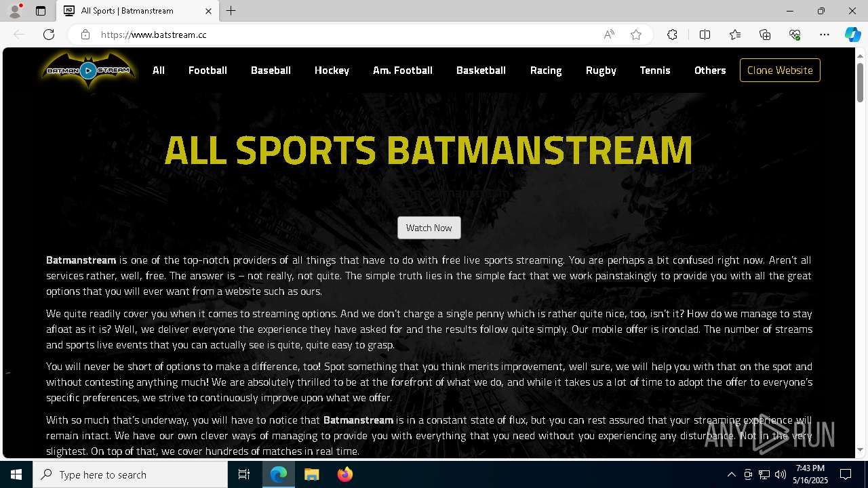Image resolution: width=868 pixels, height=488 pixels.
Task: Open File Explorer from taskbar
Action: tap(311, 474)
